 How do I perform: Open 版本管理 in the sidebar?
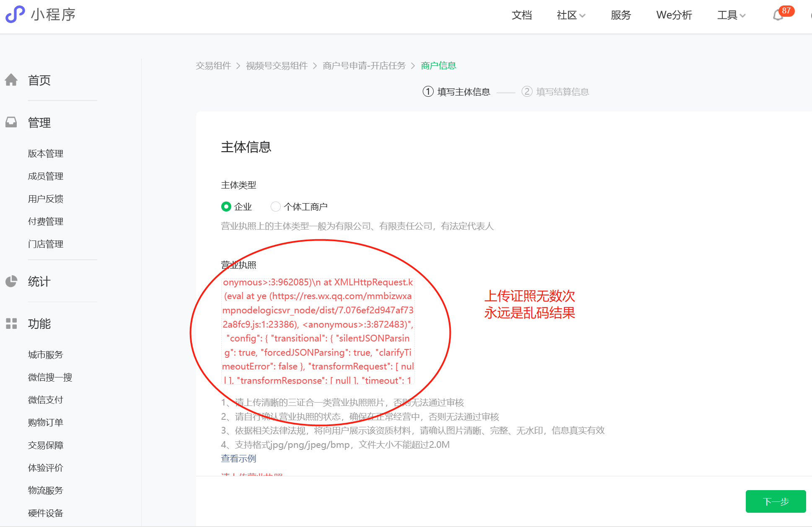(x=46, y=153)
